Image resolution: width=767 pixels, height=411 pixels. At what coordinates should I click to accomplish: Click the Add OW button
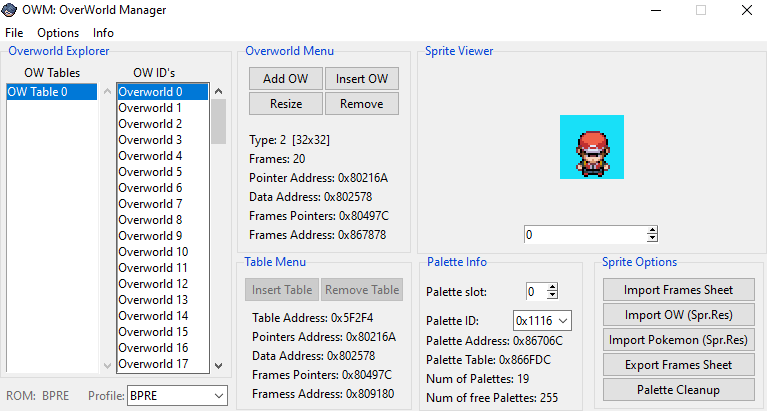coord(285,79)
